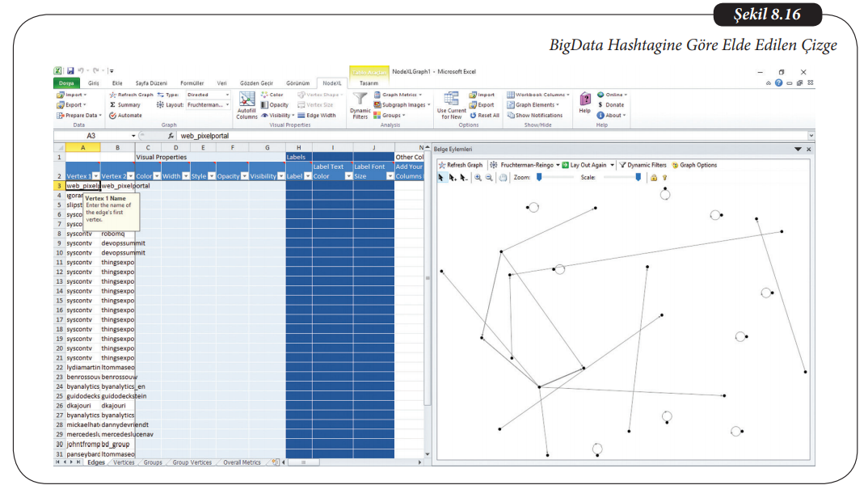Open the Dynamic Filters funnel in ribbon
Image resolution: width=868 pixels, height=502 pixels.
[360, 100]
